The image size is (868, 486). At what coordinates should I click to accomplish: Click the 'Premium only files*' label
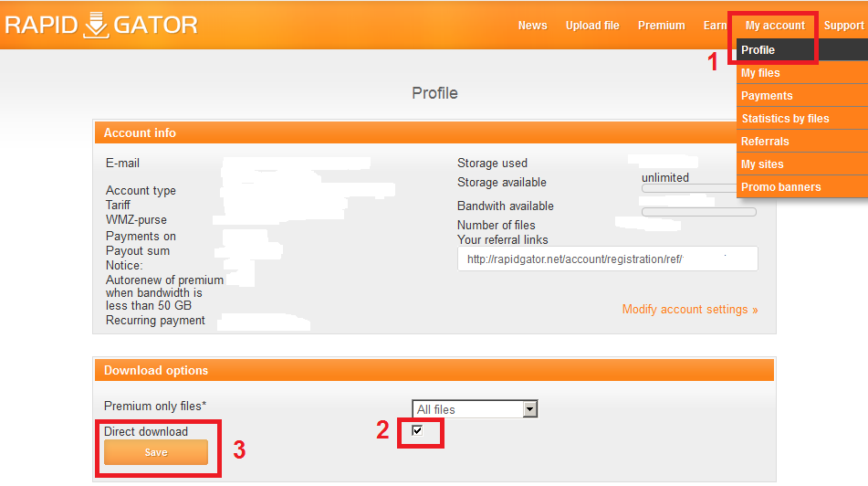click(155, 407)
